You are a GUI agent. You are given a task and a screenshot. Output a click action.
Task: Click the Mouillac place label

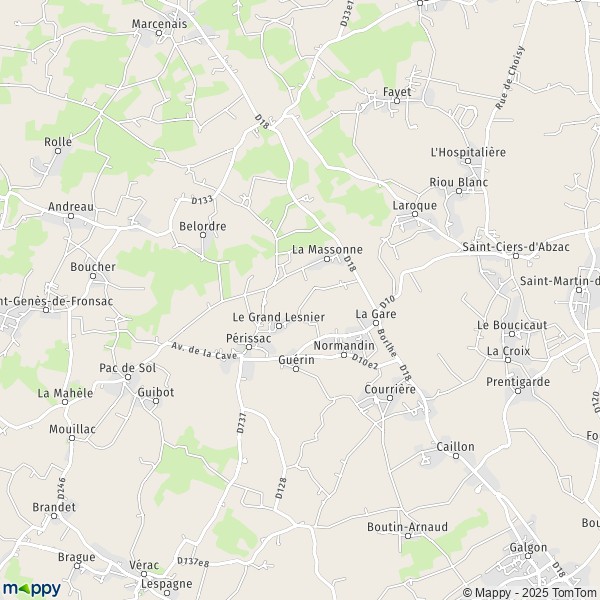72,429
